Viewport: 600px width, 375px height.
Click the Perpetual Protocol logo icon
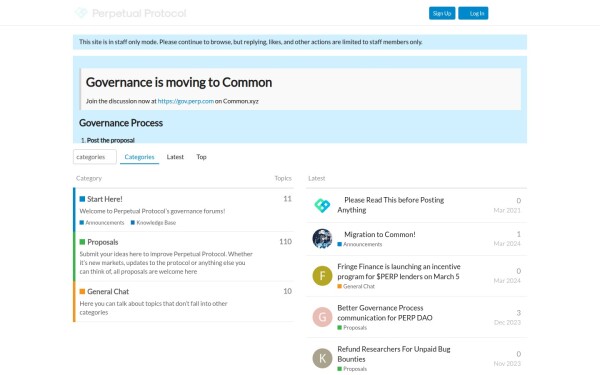(80, 13)
